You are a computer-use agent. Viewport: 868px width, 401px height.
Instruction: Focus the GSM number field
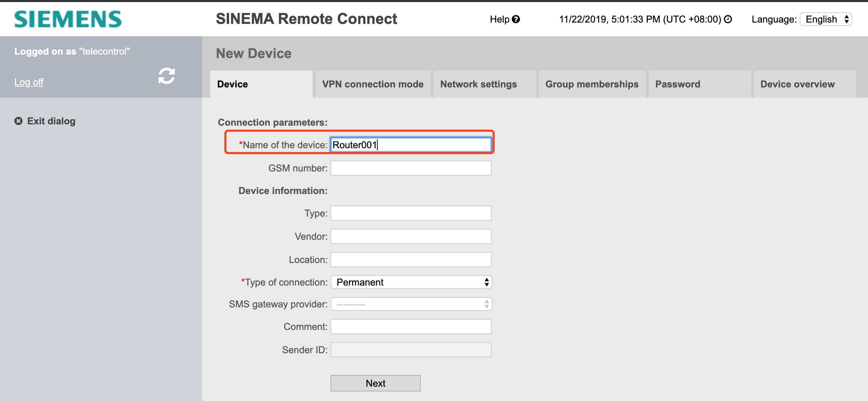click(411, 168)
